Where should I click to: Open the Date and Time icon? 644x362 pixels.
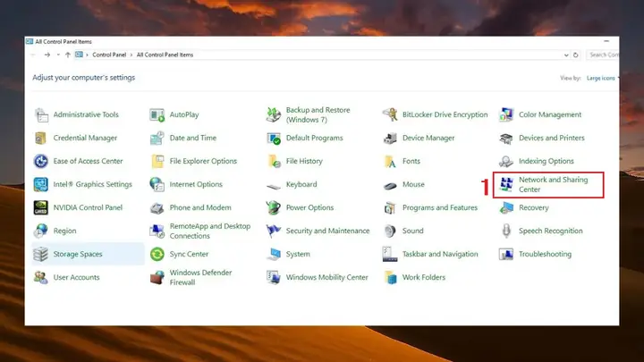[157, 139]
